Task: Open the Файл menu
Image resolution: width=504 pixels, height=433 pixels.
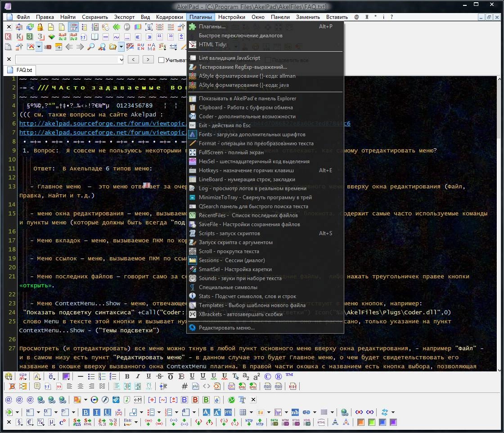Action: pos(23,17)
